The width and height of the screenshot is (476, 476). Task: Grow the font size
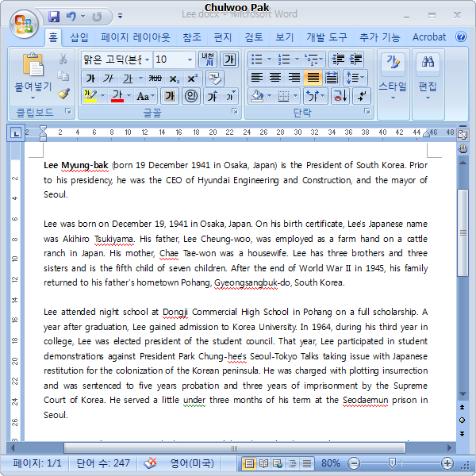[x=212, y=97]
